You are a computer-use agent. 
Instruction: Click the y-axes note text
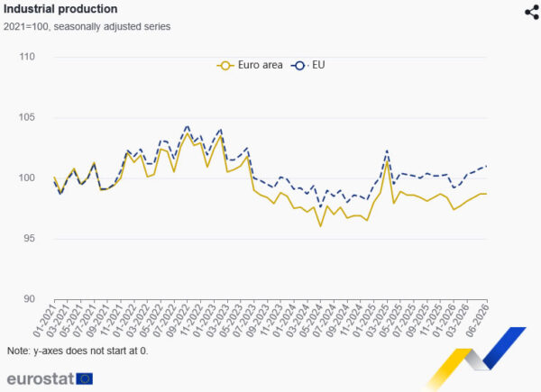point(78,351)
